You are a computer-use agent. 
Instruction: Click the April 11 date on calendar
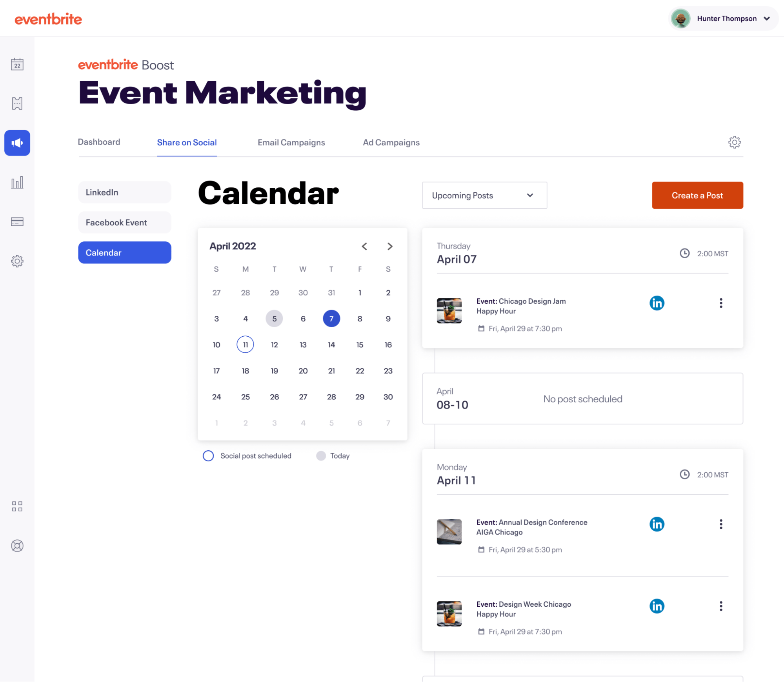coord(246,344)
